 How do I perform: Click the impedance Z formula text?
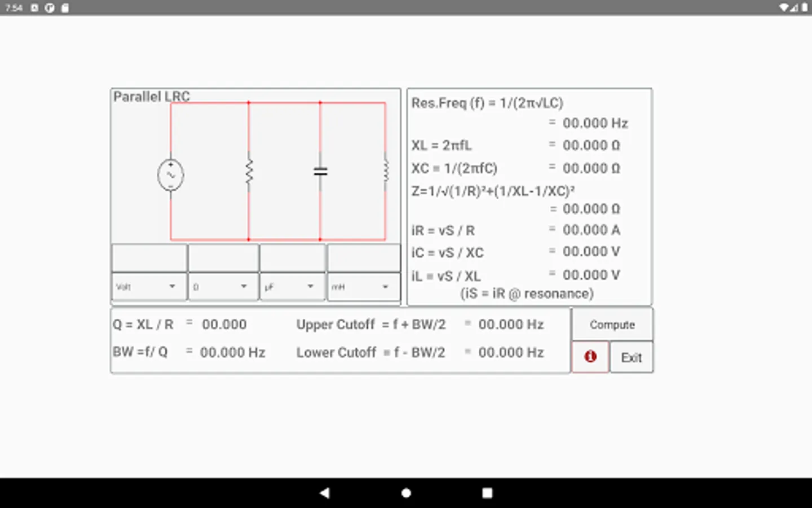pos(493,191)
